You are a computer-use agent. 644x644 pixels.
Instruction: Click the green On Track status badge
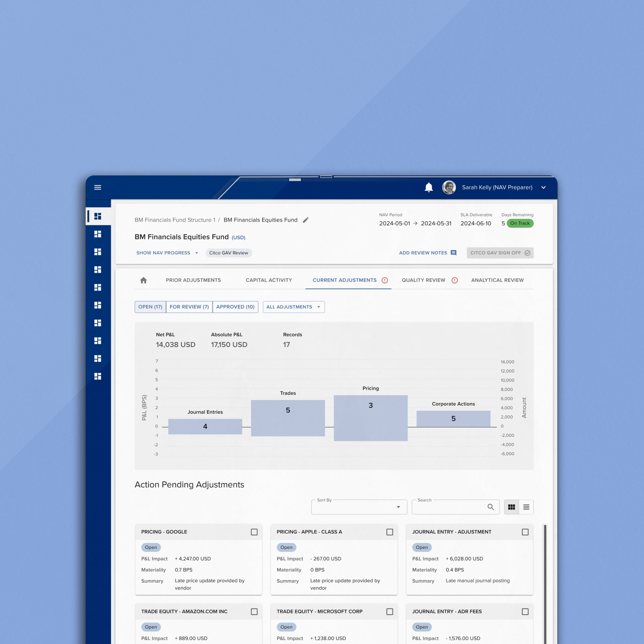coord(520,223)
